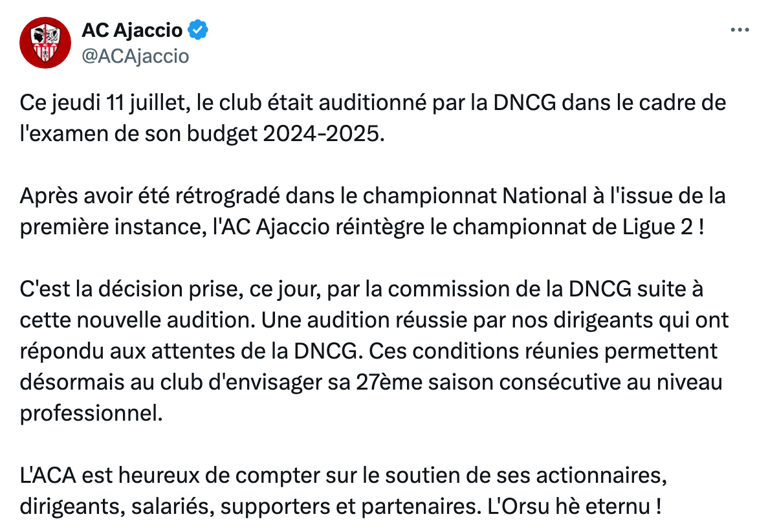Image resolution: width=757 pixels, height=532 pixels.
Task: Open the AC Ajaccio profile avatar
Action: tap(45, 43)
